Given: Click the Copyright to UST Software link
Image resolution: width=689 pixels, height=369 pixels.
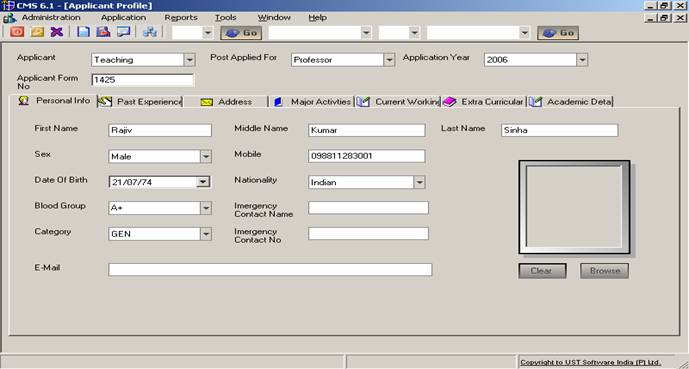Looking at the screenshot, I should click(x=590, y=362).
